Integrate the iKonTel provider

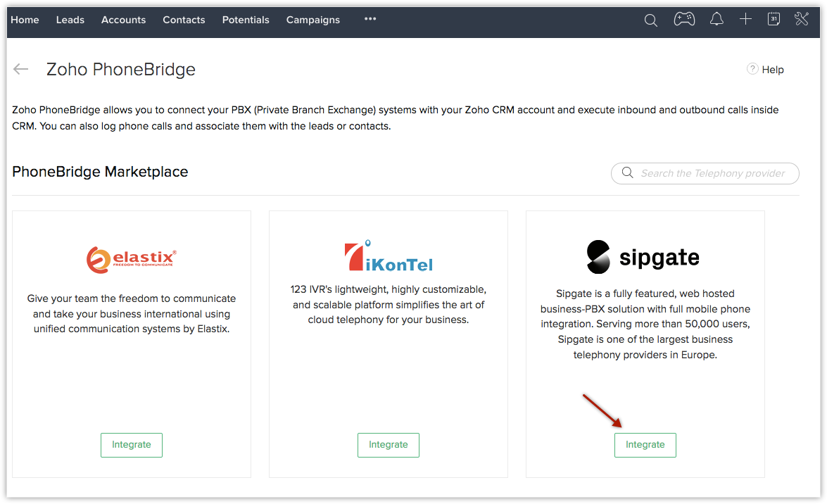389,445
